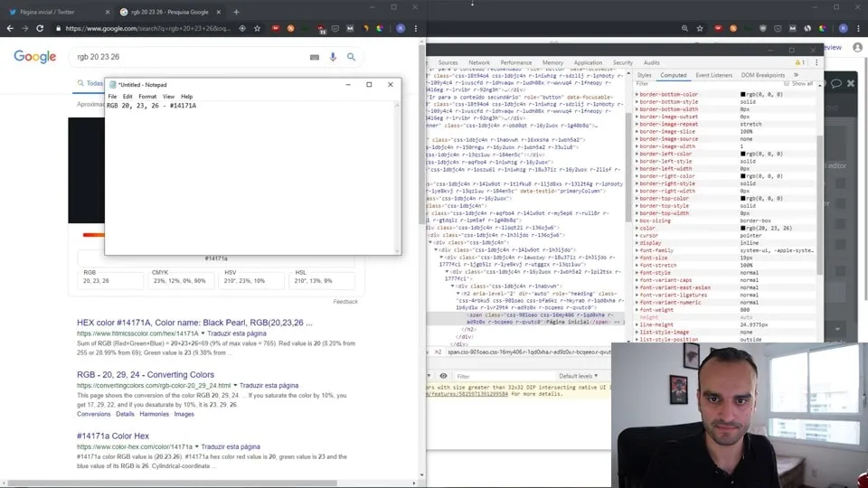868x488 pixels.
Task: Open the Event Listeners pane tab
Action: pos(713,75)
